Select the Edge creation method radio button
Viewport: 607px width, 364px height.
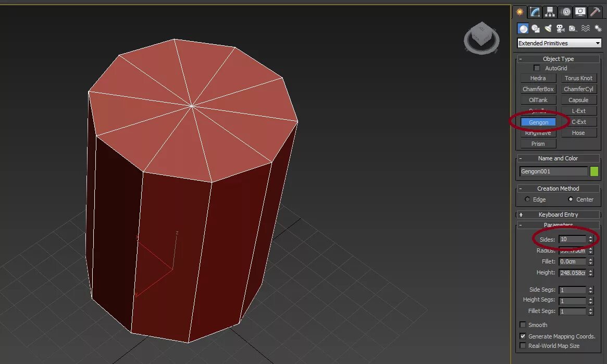[x=526, y=199]
